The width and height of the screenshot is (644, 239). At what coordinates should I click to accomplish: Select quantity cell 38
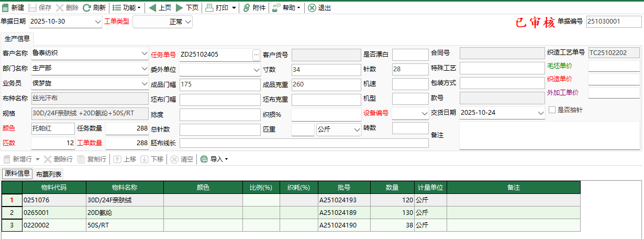click(393, 225)
